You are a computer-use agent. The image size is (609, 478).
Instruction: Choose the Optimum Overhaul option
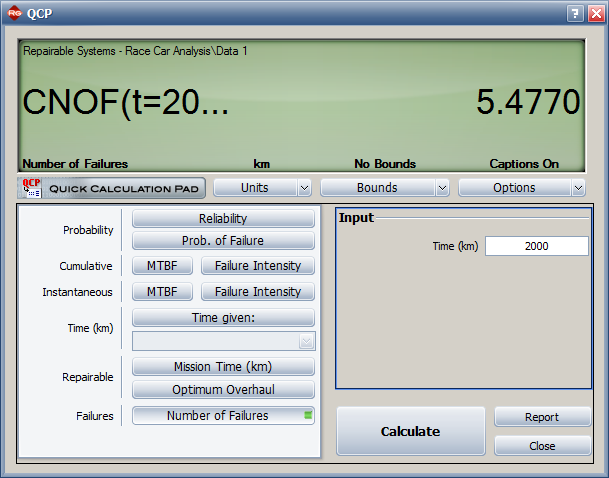coord(223,390)
